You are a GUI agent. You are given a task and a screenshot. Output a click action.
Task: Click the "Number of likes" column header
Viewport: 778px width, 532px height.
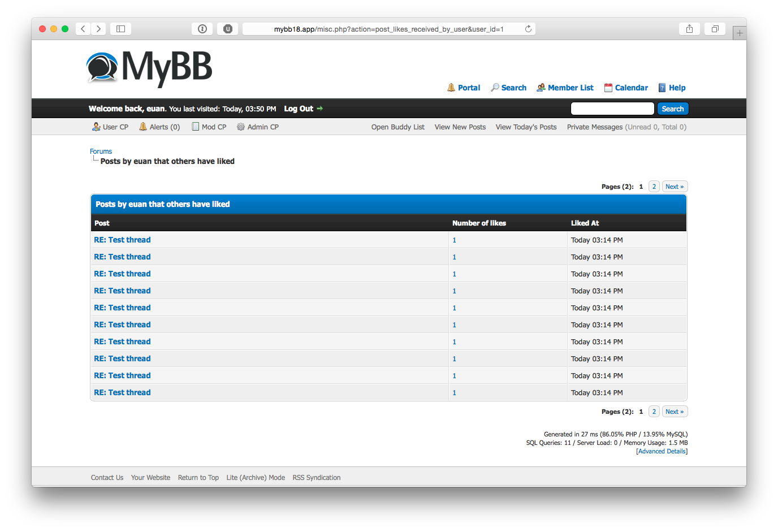pos(479,223)
